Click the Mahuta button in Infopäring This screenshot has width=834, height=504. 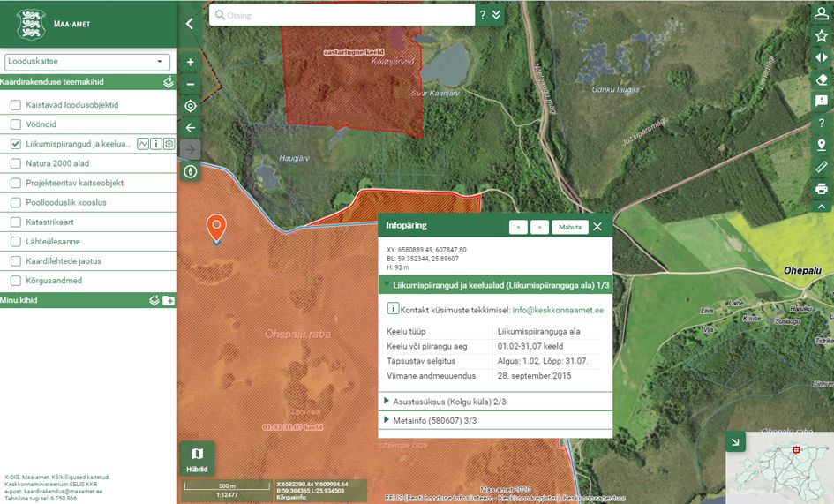tap(569, 227)
